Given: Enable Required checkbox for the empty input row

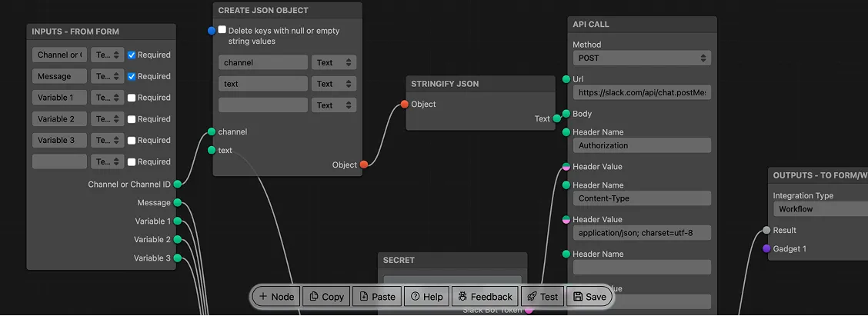Looking at the screenshot, I should (x=132, y=161).
